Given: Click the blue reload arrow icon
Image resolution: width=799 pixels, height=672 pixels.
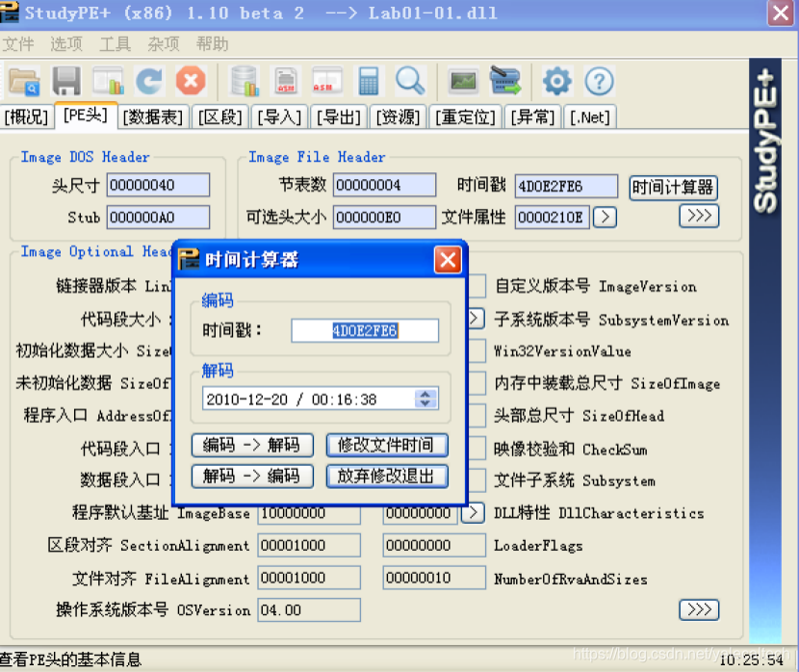Looking at the screenshot, I should point(149,82).
